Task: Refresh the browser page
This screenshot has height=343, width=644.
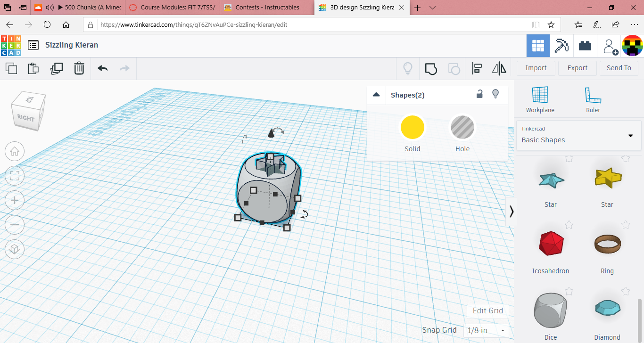Action: [x=47, y=25]
